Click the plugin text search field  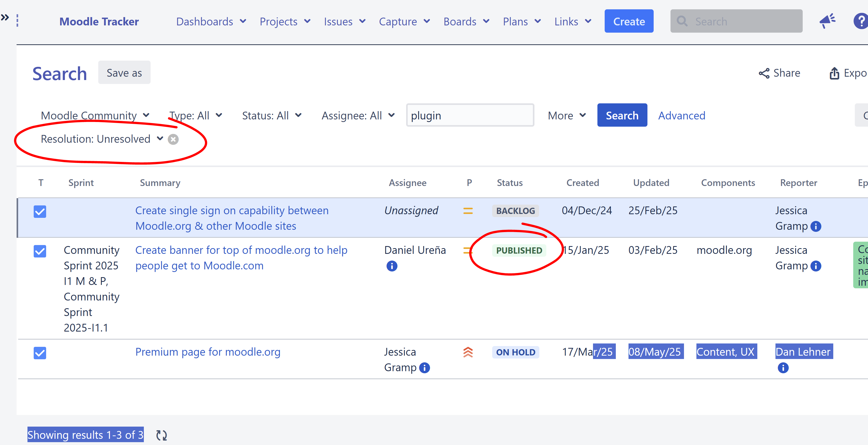[x=470, y=115]
